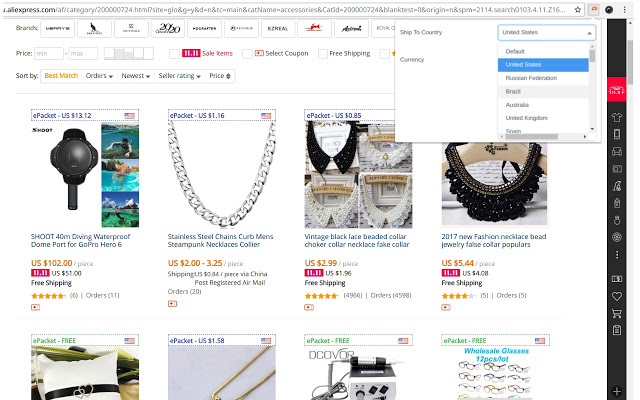The width and height of the screenshot is (640, 400).
Task: Sort results by Best Match
Action: coord(61,76)
